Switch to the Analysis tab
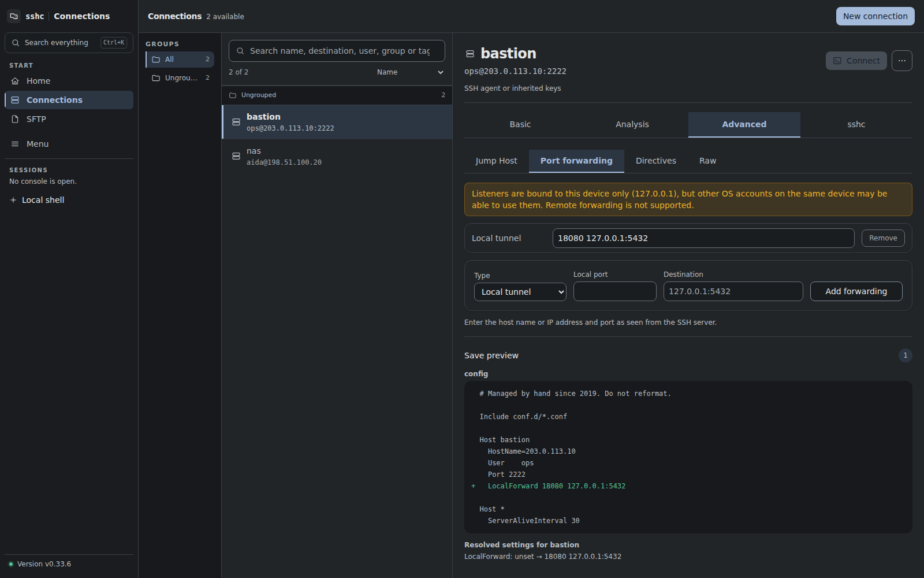This screenshot has width=924, height=578. pos(632,124)
